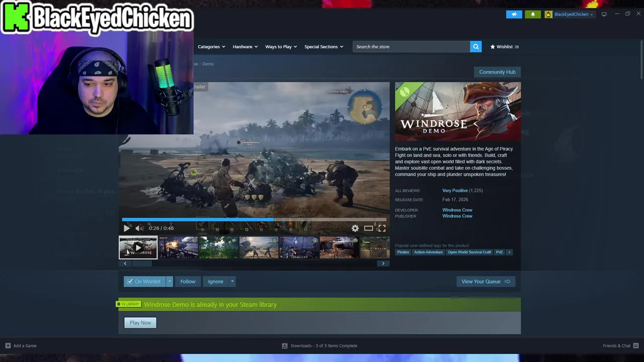Open the Windrose Crew publisher link
The image size is (644, 362).
point(457,216)
